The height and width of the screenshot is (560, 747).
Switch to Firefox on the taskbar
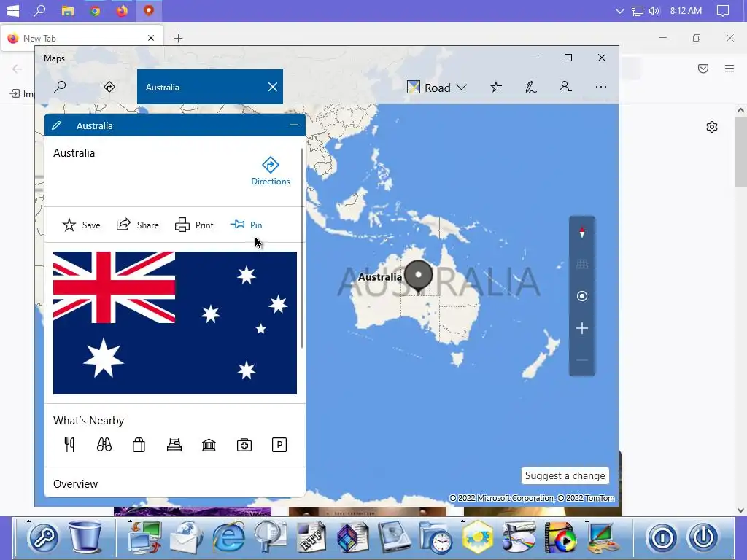pos(122,10)
